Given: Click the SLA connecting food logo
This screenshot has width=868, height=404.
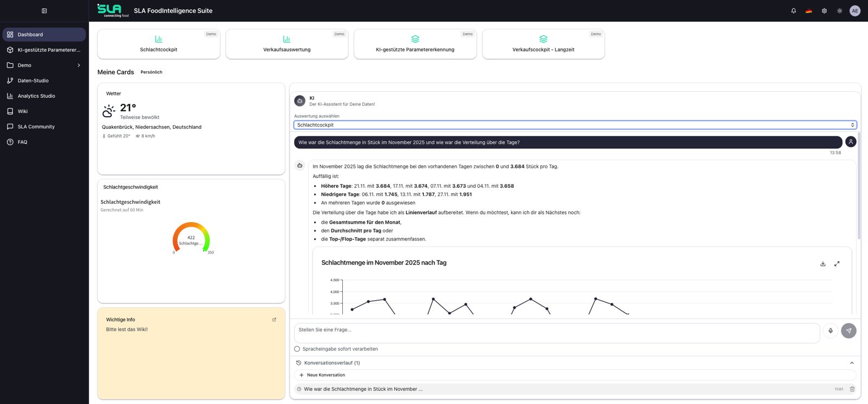Looking at the screenshot, I should click(x=113, y=10).
